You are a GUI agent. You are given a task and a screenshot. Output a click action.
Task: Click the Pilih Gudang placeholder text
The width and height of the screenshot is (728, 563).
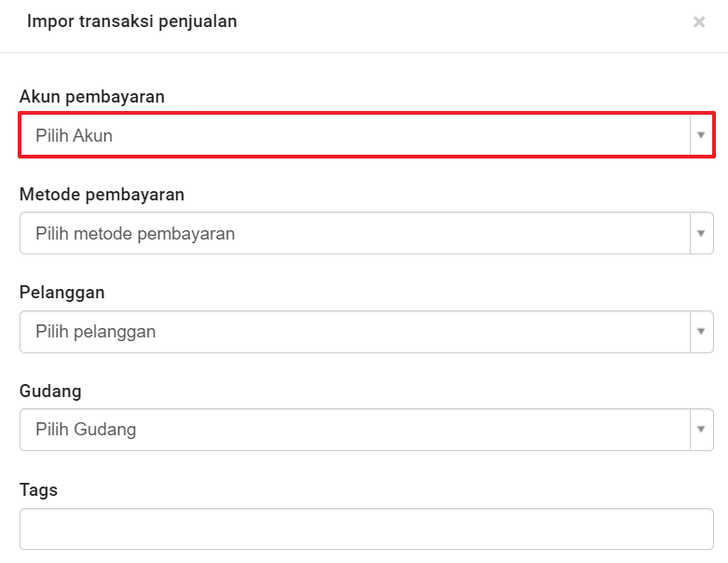coord(86,430)
